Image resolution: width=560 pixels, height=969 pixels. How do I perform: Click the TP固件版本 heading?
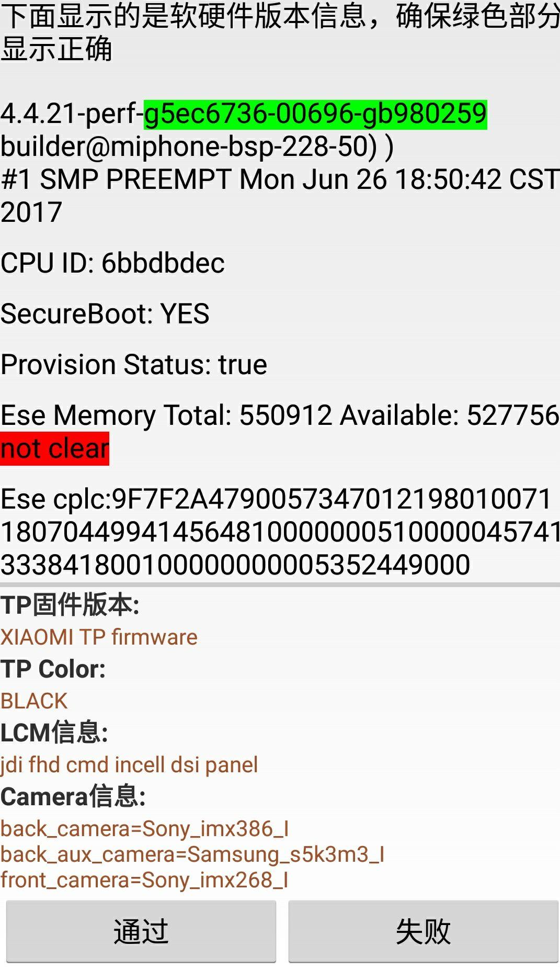pyautogui.click(x=70, y=605)
